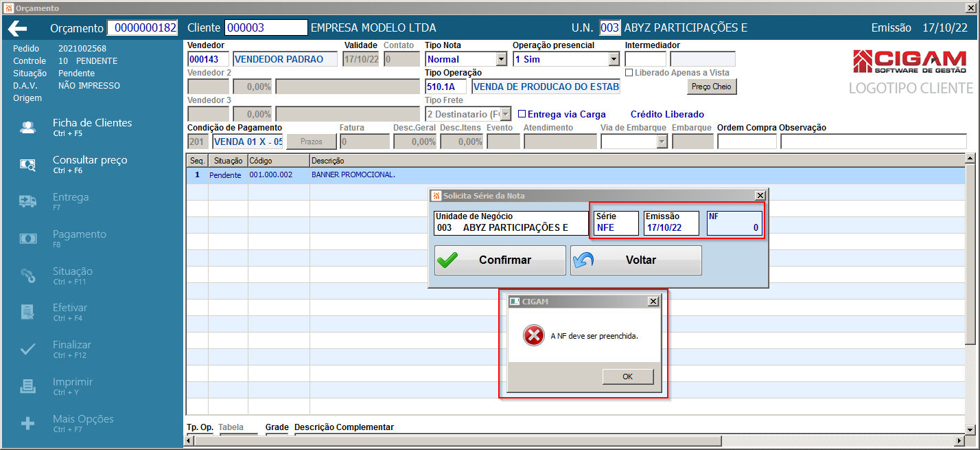Click the Série field in dialog

616,223
